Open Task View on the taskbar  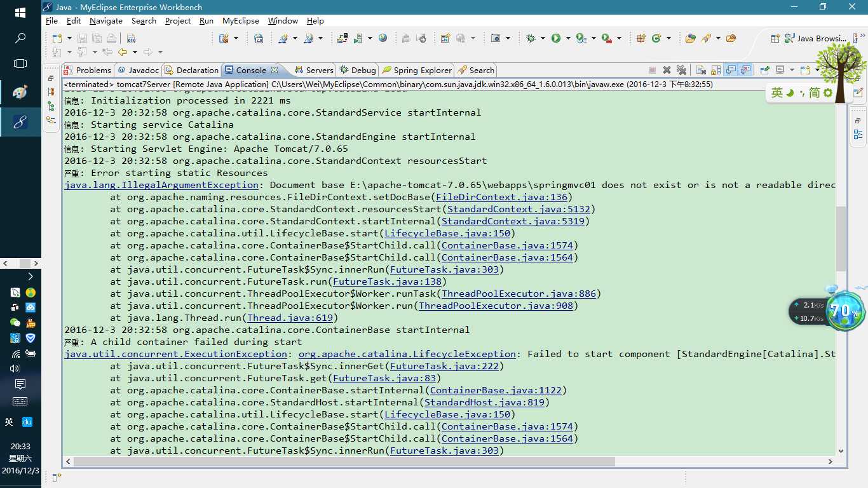point(20,64)
